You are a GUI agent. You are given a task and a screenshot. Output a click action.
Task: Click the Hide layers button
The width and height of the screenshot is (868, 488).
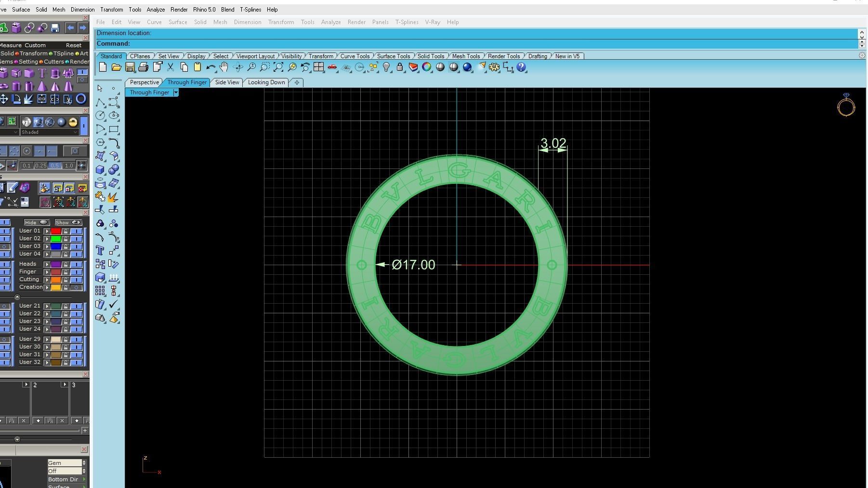coord(37,222)
